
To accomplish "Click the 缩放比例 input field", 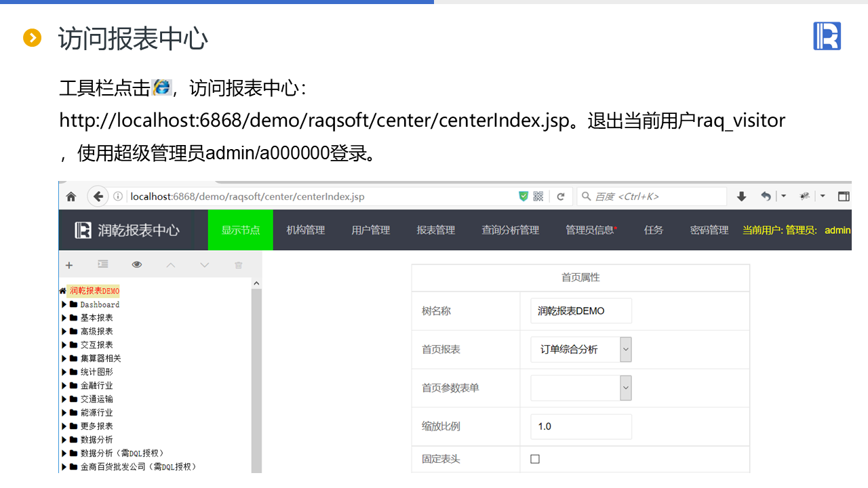I will [x=581, y=426].
